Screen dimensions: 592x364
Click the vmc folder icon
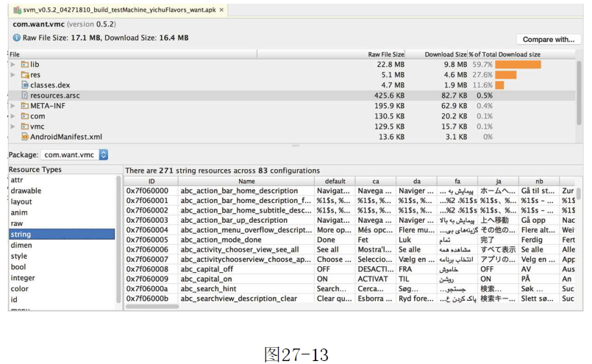(x=25, y=126)
